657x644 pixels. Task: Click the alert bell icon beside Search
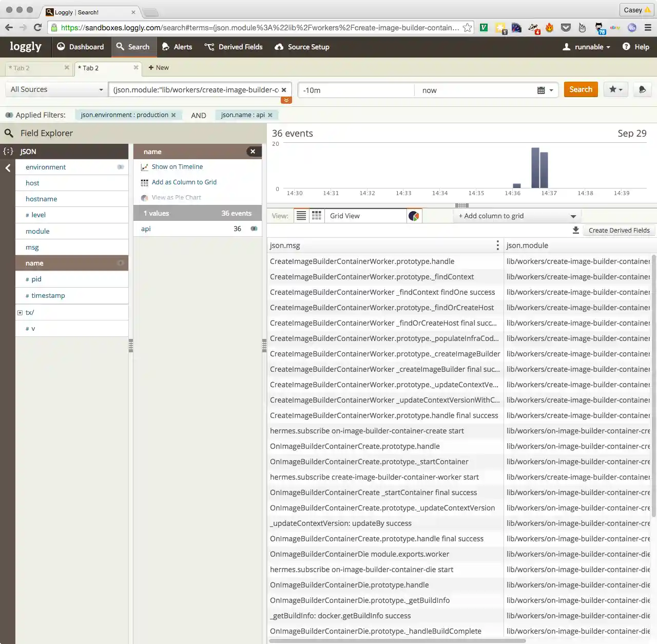coord(642,90)
